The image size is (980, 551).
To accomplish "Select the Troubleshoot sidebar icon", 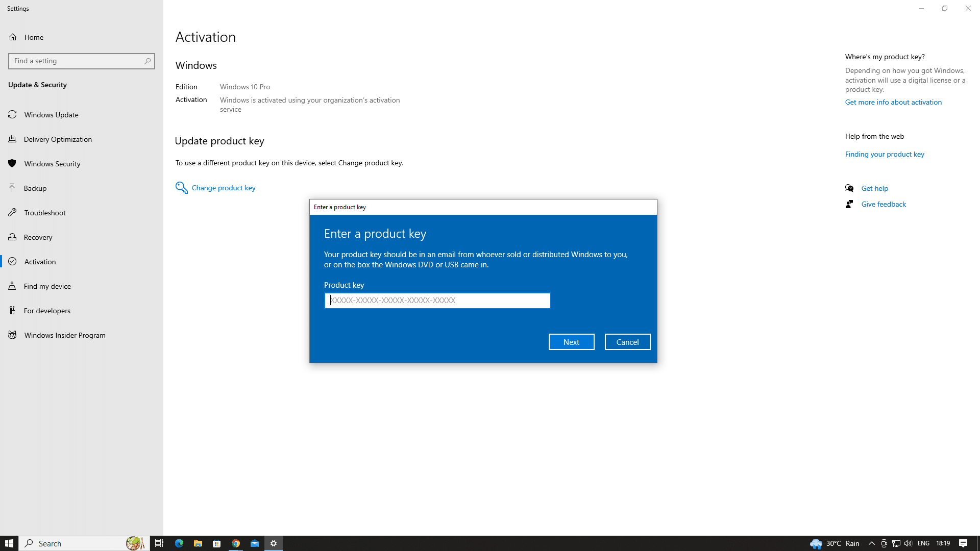I will pyautogui.click(x=12, y=213).
